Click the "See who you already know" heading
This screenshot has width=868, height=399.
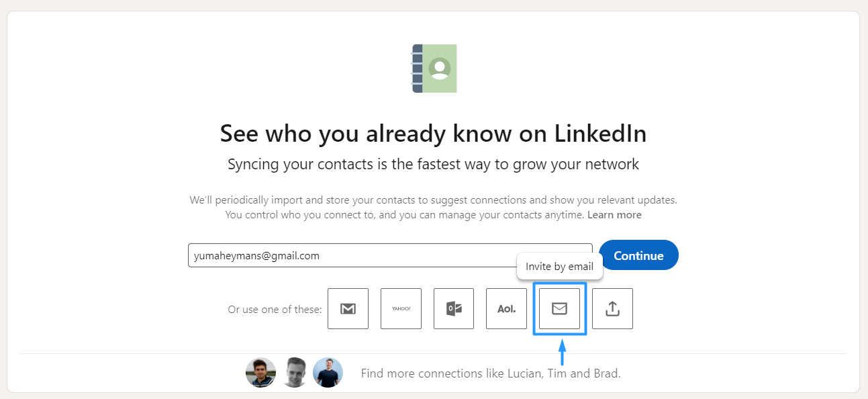click(433, 134)
